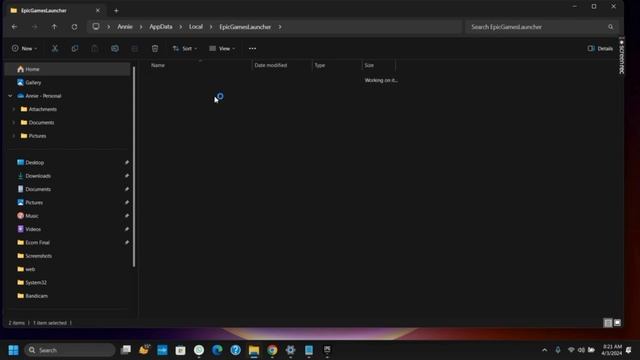Open the New item dropdown

point(24,49)
